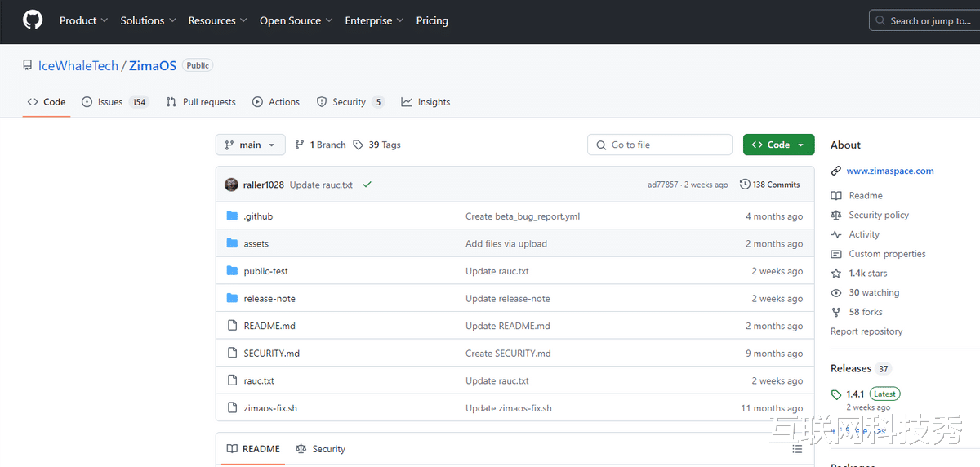Expand the green Code dropdown button

[x=778, y=145]
